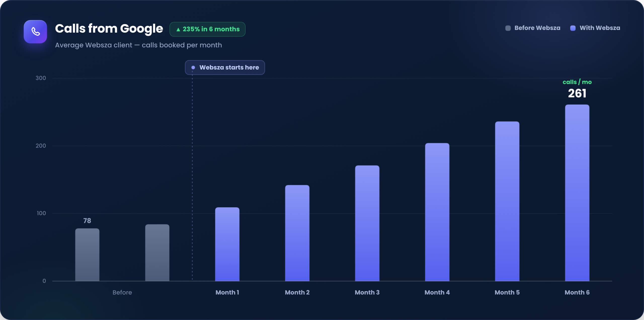Viewport: 644px width, 320px height.
Task: Click the '300' y-axis tick label
Action: coord(41,78)
